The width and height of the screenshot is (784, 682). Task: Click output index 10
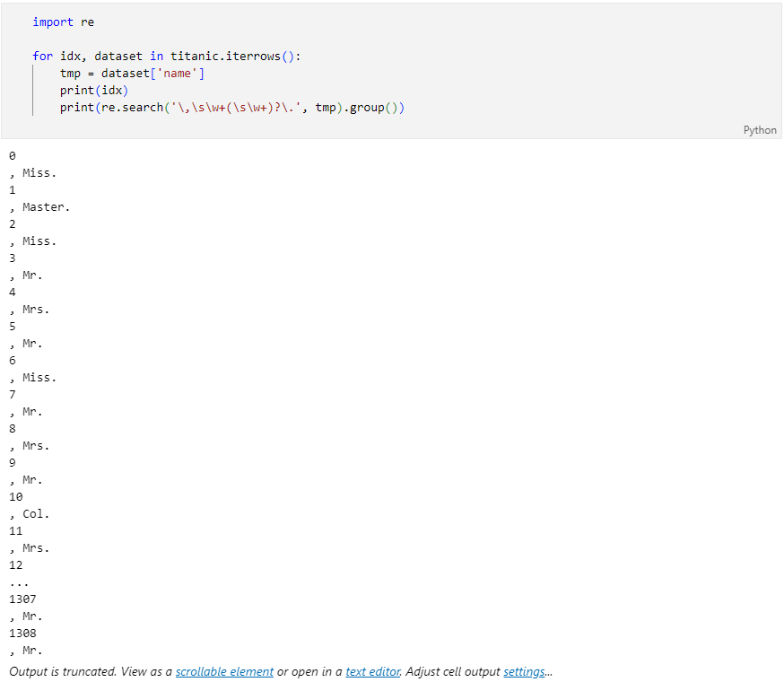click(x=15, y=497)
